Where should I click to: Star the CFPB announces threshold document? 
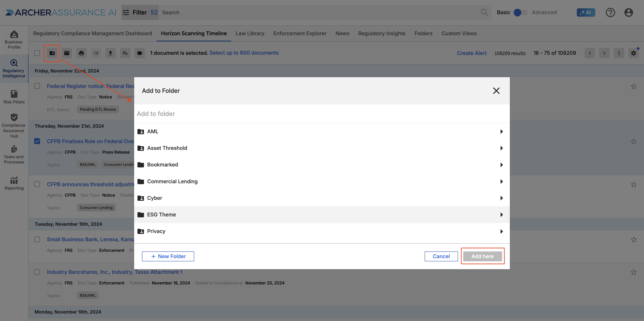coord(634,185)
